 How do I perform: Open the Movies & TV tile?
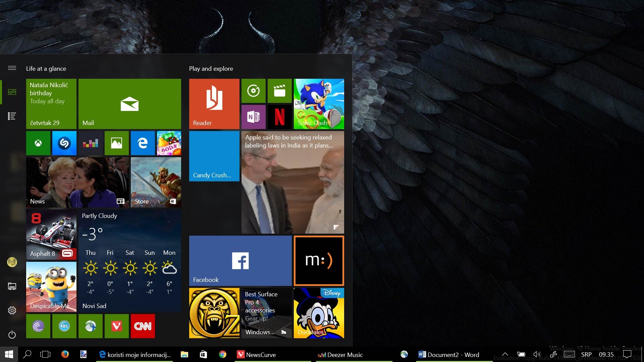280,91
